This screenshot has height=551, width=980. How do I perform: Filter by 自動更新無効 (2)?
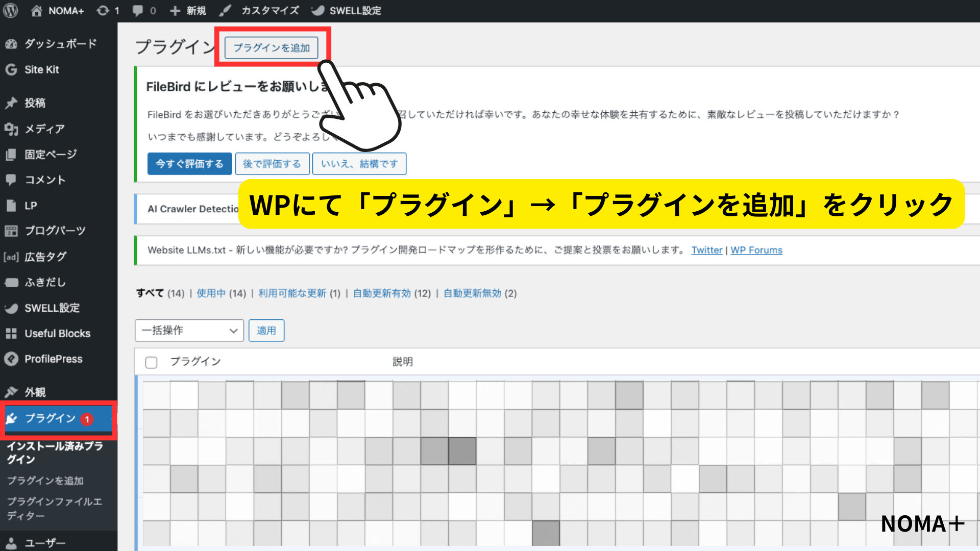click(480, 293)
